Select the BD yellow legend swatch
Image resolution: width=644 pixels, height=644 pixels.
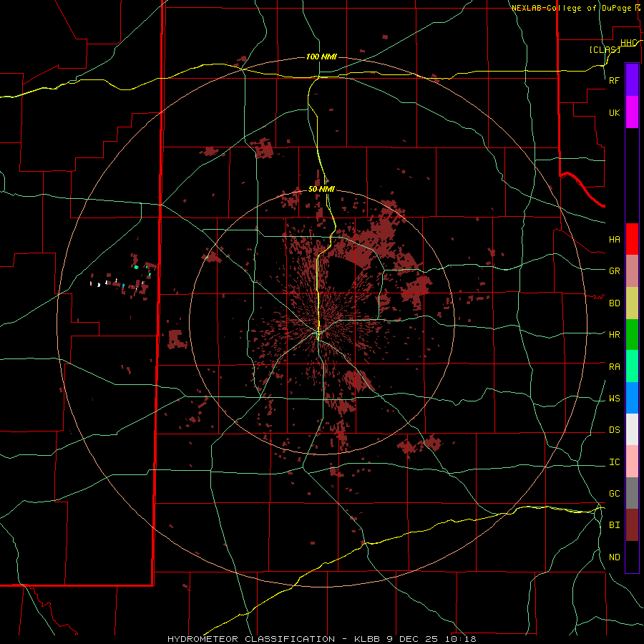click(x=632, y=303)
